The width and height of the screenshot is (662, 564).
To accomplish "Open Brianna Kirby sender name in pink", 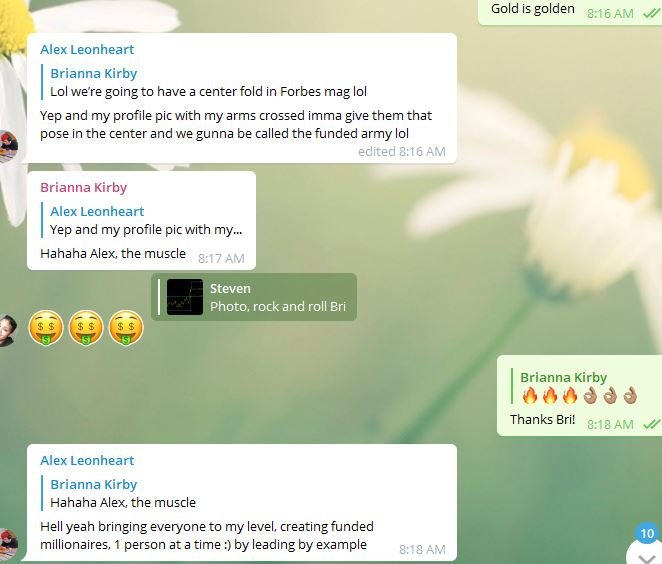I will pos(84,187).
